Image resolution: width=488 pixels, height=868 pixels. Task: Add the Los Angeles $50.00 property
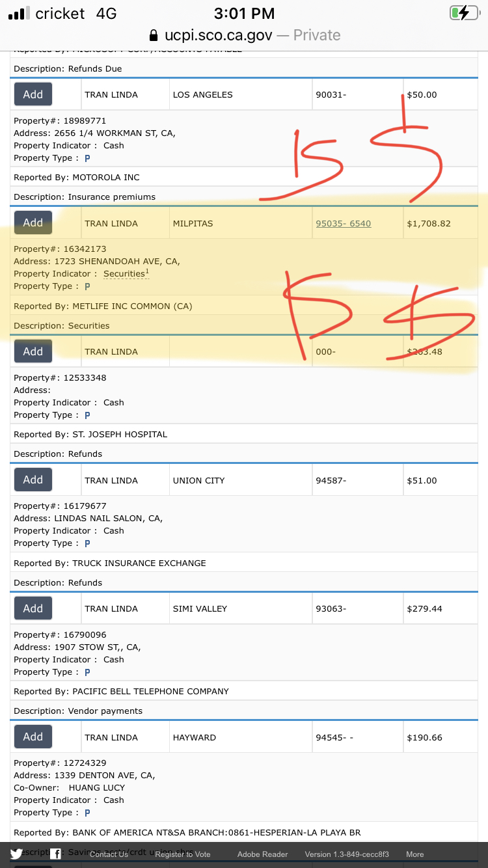(33, 94)
